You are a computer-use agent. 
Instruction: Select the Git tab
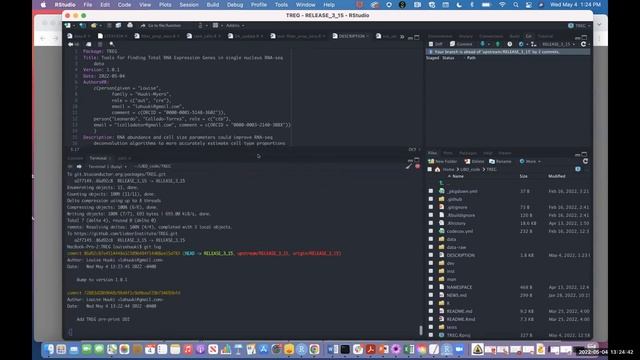click(x=529, y=36)
